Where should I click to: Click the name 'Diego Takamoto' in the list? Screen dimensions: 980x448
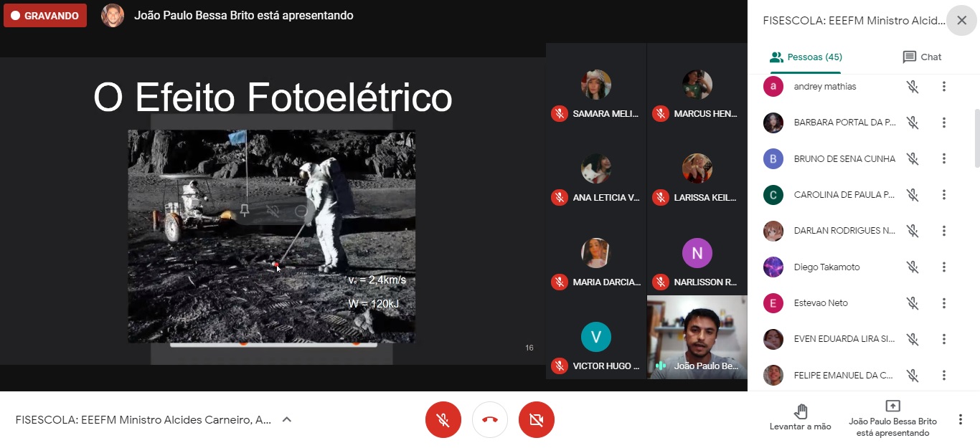click(x=826, y=267)
